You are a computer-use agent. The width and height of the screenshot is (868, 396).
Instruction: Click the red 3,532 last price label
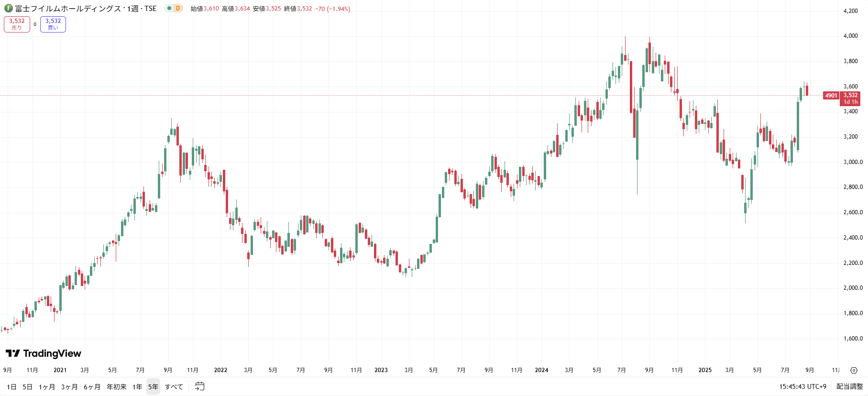point(850,99)
